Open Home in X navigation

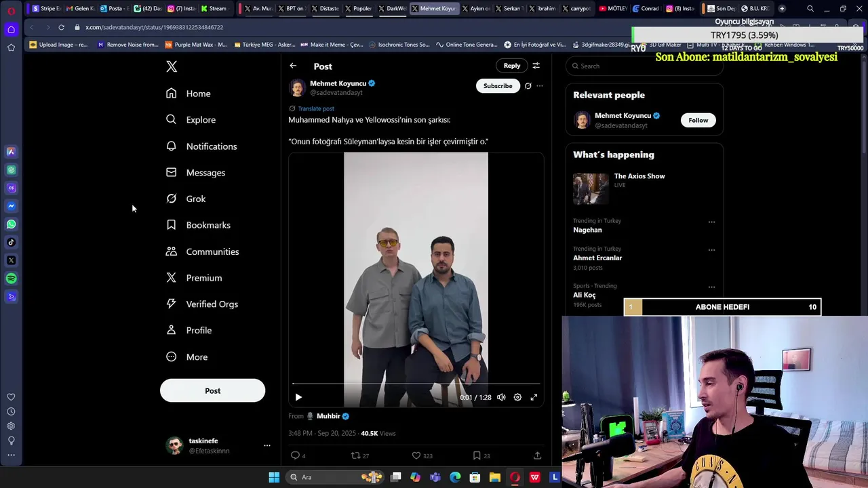(189, 94)
